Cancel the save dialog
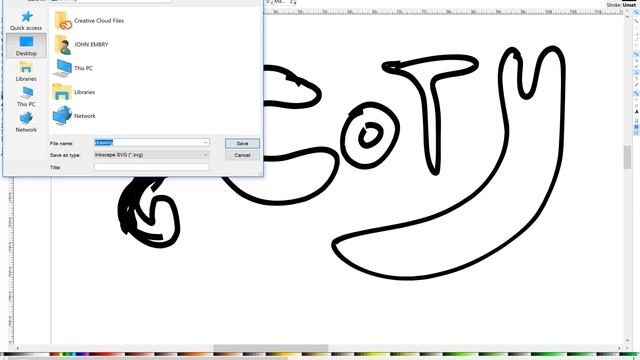This screenshot has width=640, height=360. pos(242,155)
